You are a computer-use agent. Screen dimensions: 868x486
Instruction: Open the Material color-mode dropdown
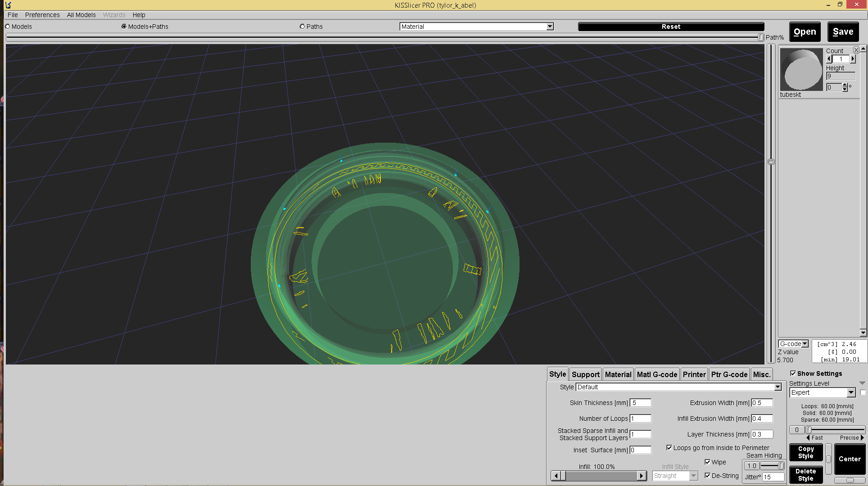pyautogui.click(x=550, y=27)
